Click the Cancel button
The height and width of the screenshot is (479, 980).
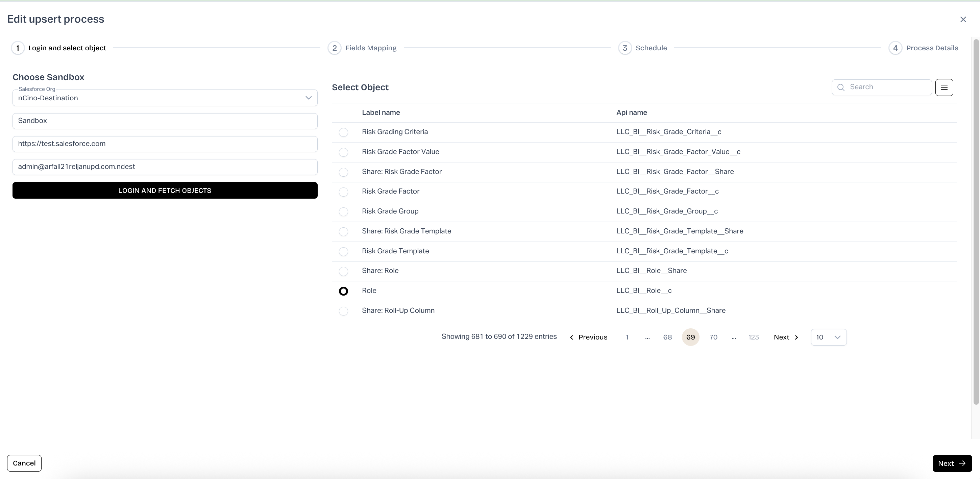24,463
